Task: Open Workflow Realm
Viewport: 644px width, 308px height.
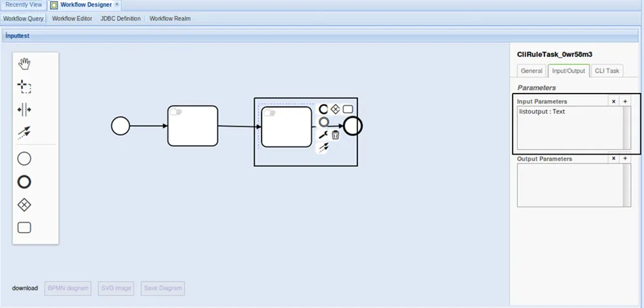Action: click(x=170, y=18)
